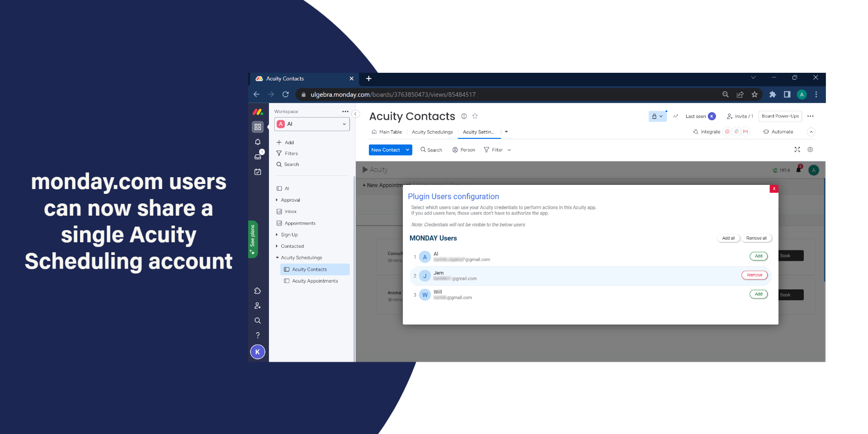The width and height of the screenshot is (868, 434).
Task: Open the K user avatar menu
Action: (258, 352)
